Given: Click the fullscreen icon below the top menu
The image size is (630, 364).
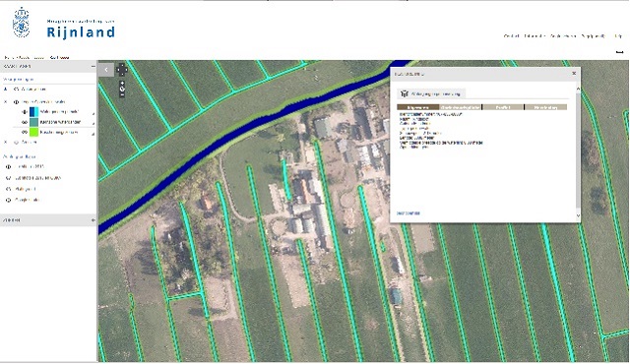Looking at the screenshot, I should 619,52.
